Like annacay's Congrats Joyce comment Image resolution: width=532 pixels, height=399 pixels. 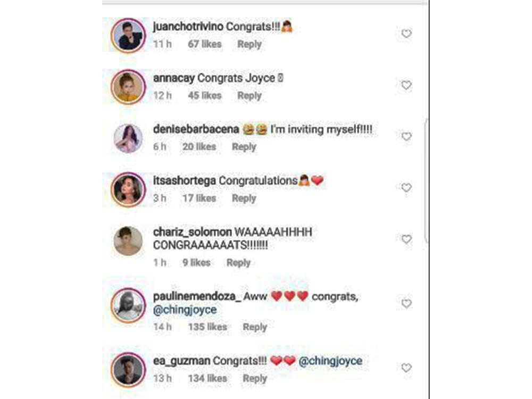406,85
